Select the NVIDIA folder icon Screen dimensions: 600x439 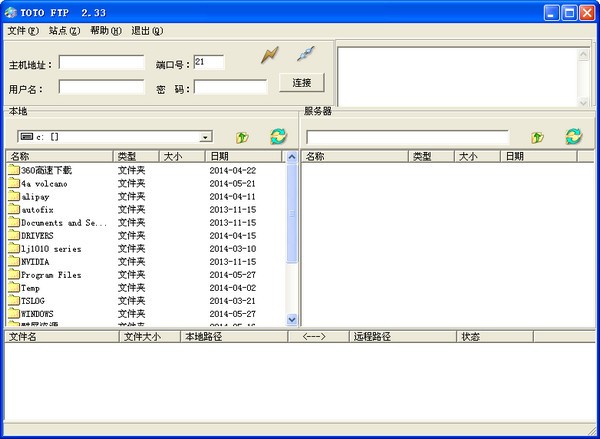coord(14,261)
